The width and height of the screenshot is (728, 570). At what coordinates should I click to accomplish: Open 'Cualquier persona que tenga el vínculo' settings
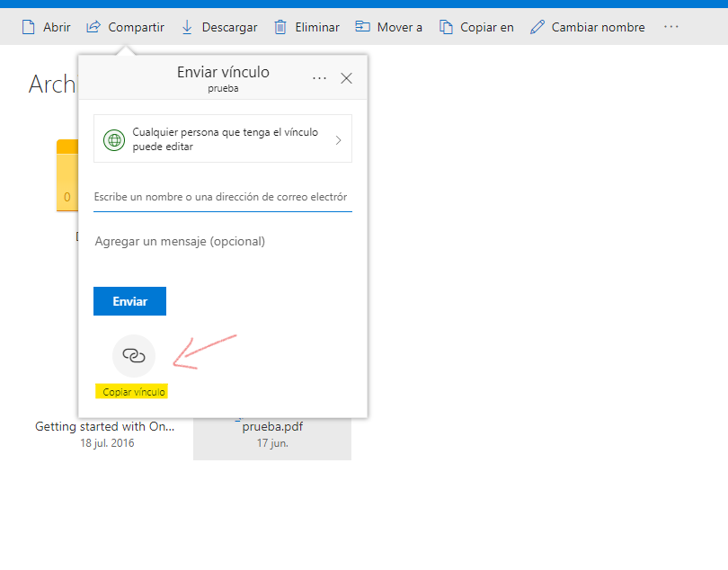223,138
